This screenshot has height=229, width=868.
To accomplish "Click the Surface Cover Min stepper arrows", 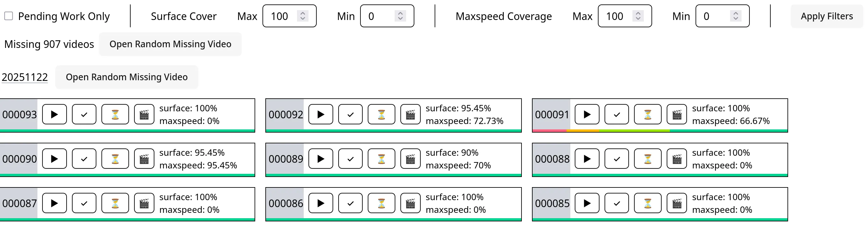I will click(x=401, y=16).
